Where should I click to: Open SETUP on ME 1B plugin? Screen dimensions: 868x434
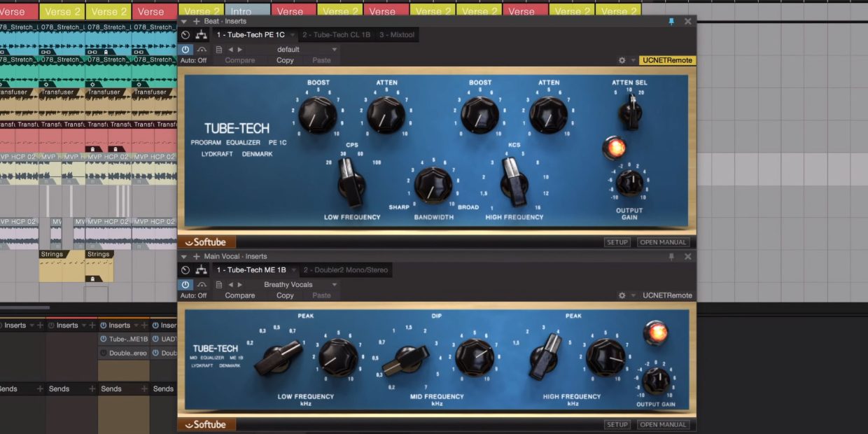[617, 425]
